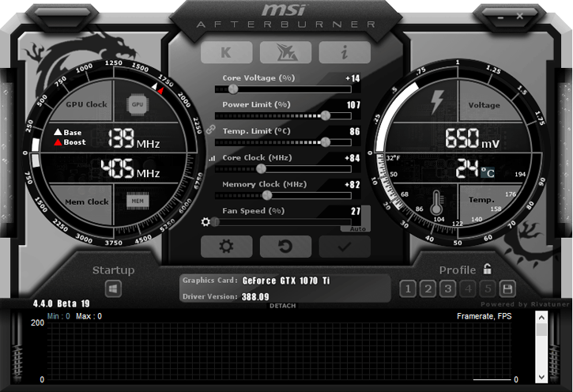The height and width of the screenshot is (392, 573).
Task: Load profile slot 2
Action: pyautogui.click(x=428, y=289)
